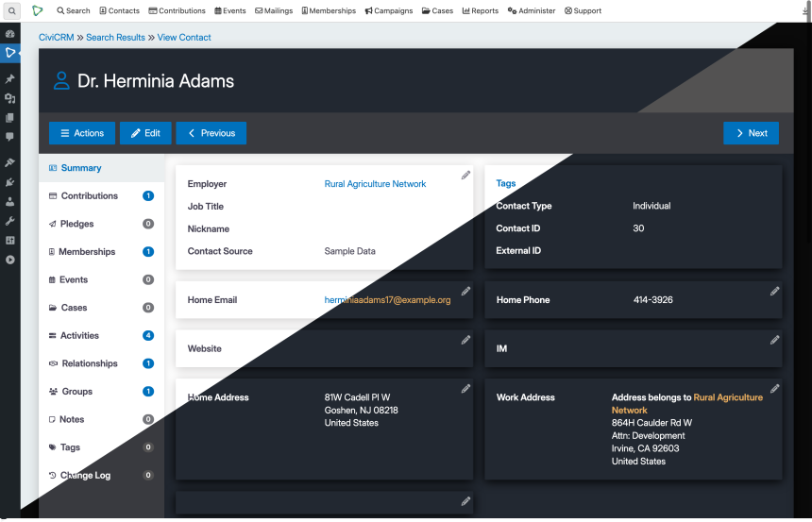
Task: Click edit pencil on Website block
Action: point(465,340)
